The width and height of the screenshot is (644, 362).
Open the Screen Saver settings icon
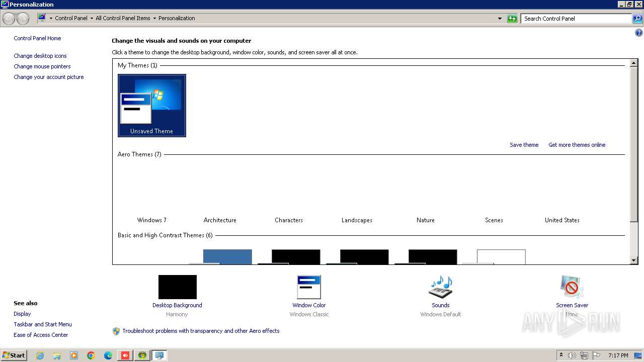[x=572, y=287]
